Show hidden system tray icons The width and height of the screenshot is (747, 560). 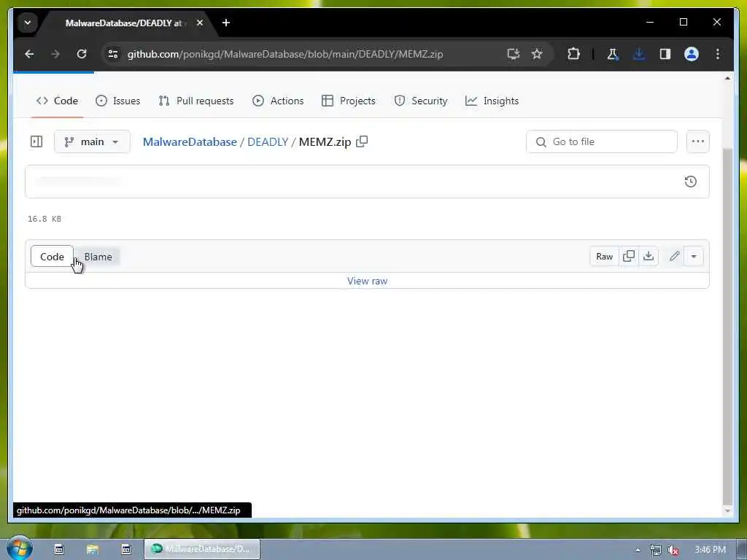click(x=638, y=550)
